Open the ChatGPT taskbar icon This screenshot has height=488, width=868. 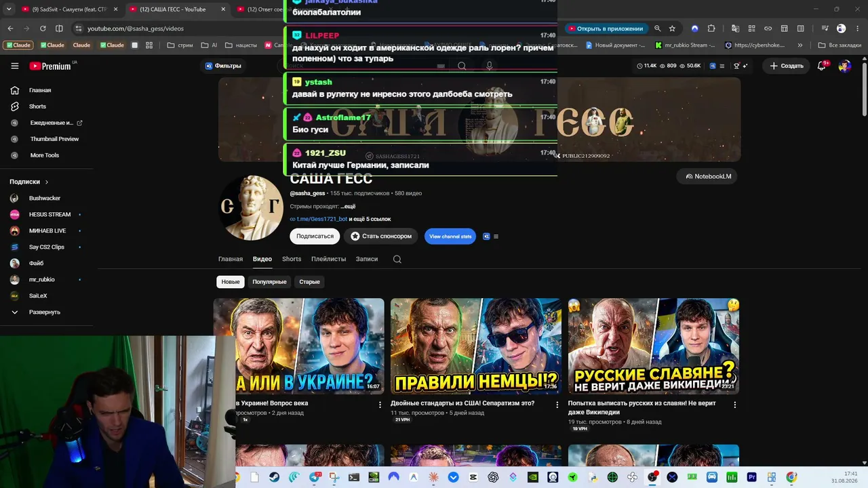point(493,477)
